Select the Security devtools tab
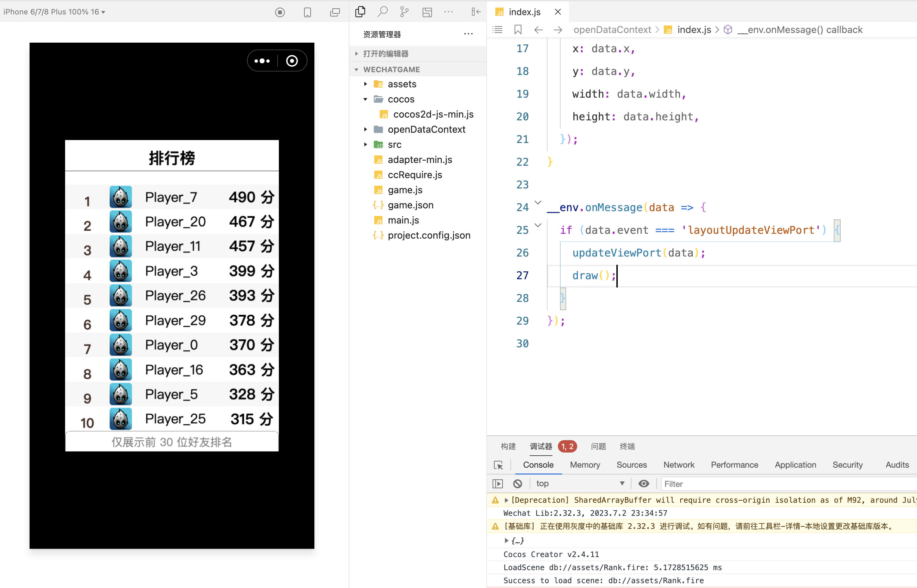The width and height of the screenshot is (917, 588). coord(848,465)
